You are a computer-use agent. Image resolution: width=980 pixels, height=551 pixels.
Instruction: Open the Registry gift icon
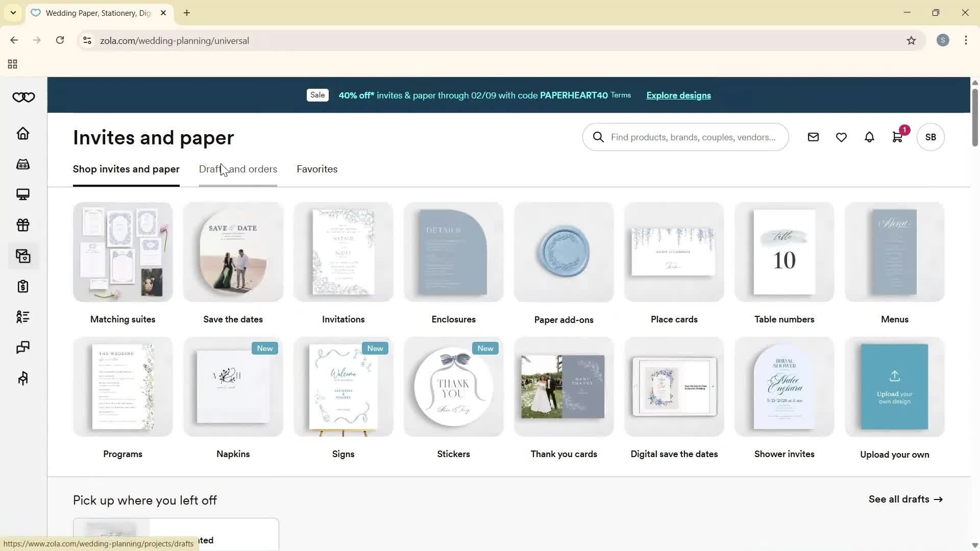point(22,225)
